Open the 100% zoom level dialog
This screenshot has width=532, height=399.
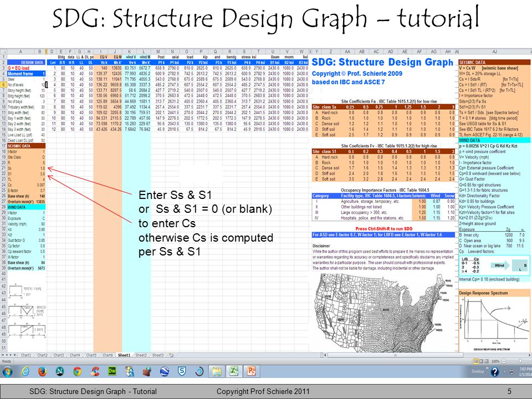pyautogui.click(x=495, y=361)
